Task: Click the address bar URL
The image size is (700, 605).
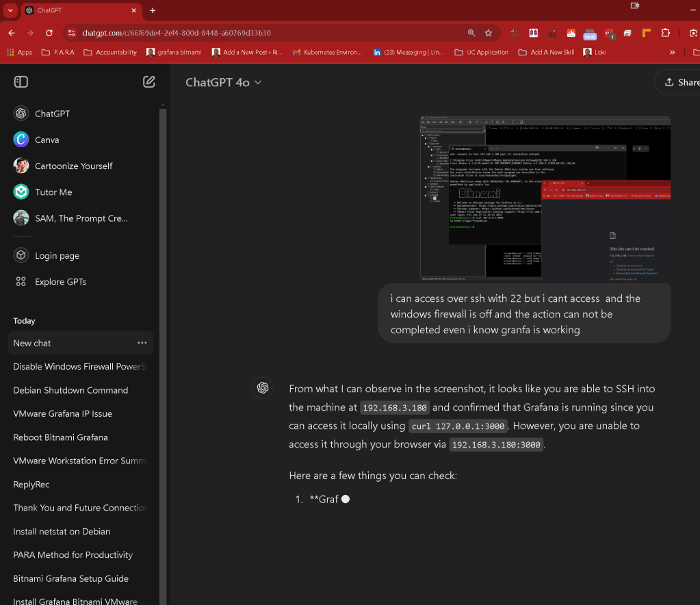Action: [177, 33]
